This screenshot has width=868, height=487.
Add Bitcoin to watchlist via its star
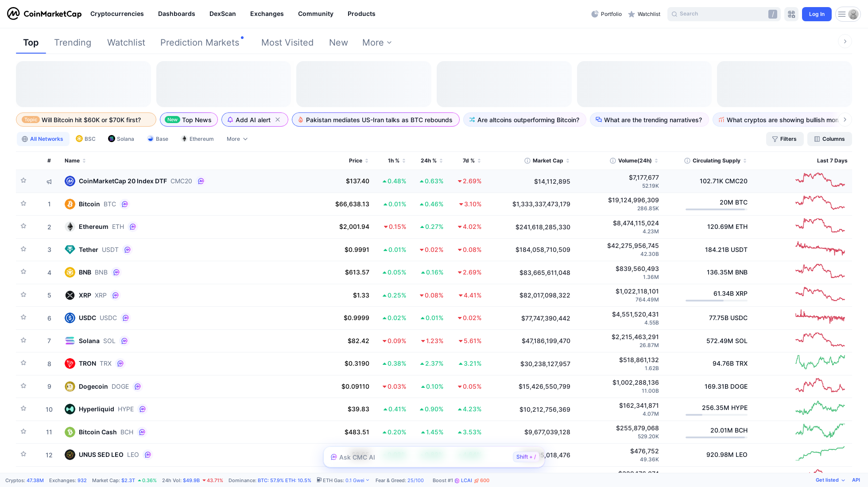(x=23, y=204)
